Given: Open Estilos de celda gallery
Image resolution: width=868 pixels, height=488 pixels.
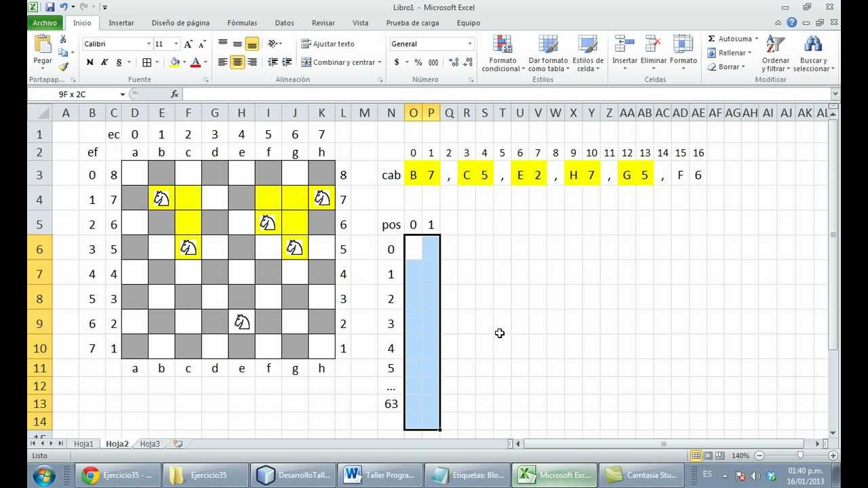Looking at the screenshot, I should (588, 54).
